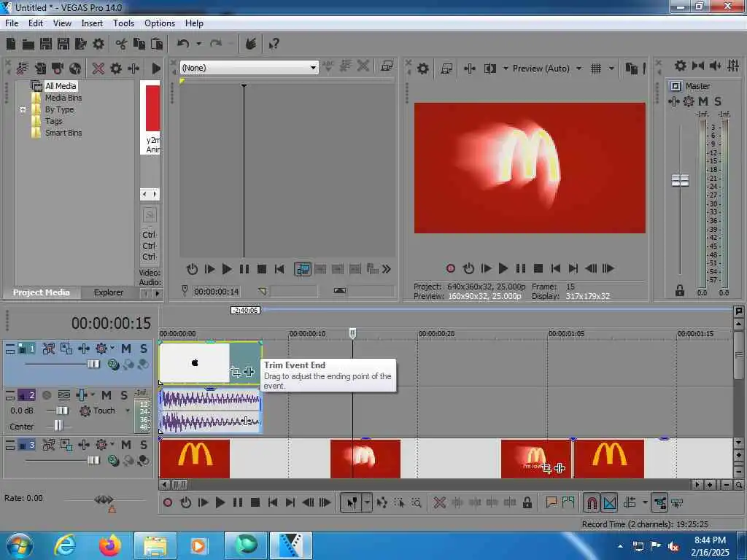Click the timeline cursor position 00:00:00:15
The image size is (747, 560).
(111, 323)
